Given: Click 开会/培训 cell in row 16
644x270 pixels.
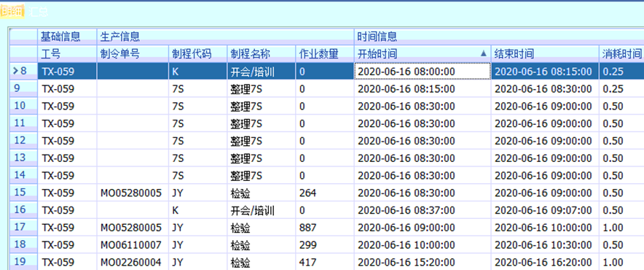Looking at the screenshot, I should (262, 210).
